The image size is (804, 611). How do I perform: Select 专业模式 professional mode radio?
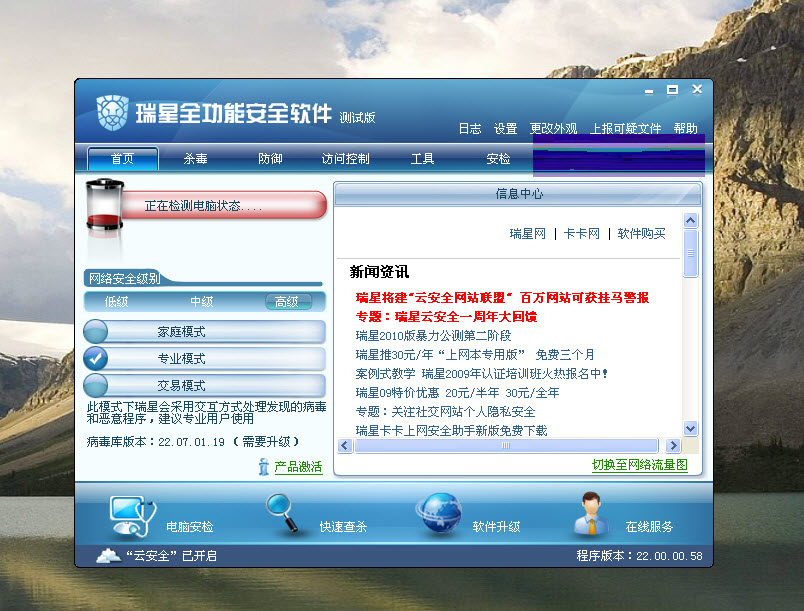(95, 358)
